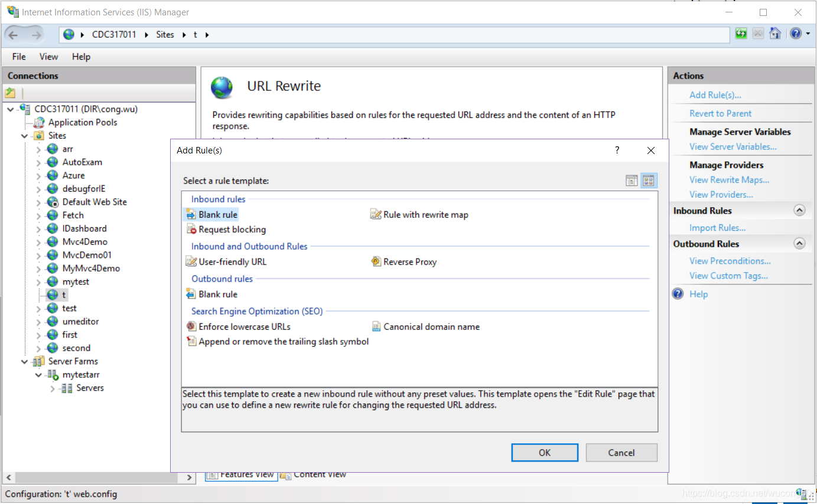817x504 pixels.
Task: Choose Rule with rewrite map template icon
Action: pos(376,215)
